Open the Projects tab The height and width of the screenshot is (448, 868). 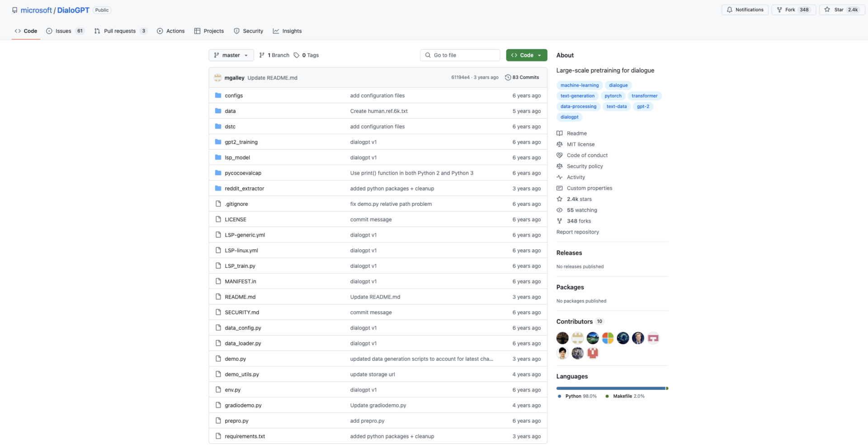click(x=209, y=31)
